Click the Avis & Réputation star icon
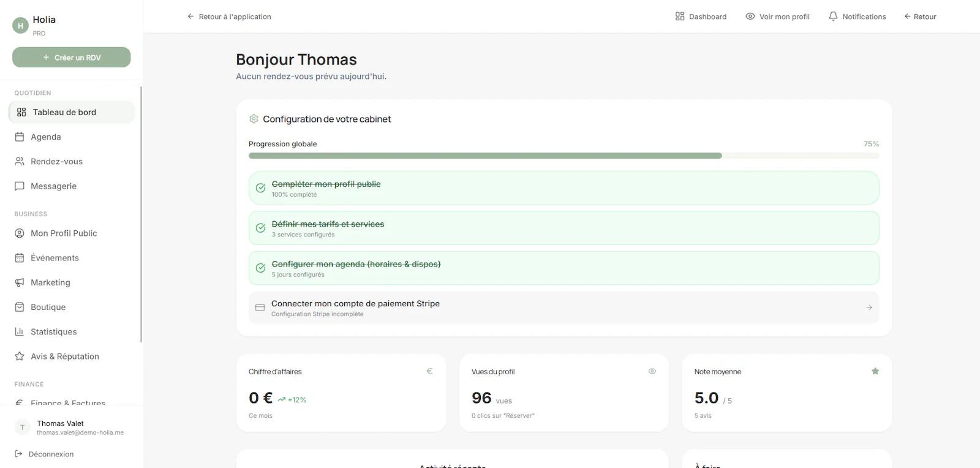 pyautogui.click(x=20, y=356)
